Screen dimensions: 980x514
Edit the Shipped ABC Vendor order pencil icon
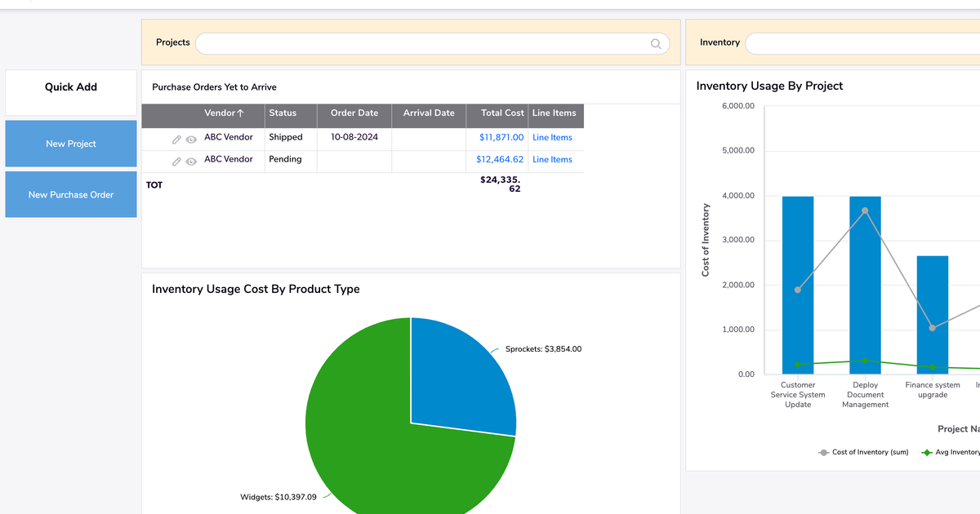(176, 140)
